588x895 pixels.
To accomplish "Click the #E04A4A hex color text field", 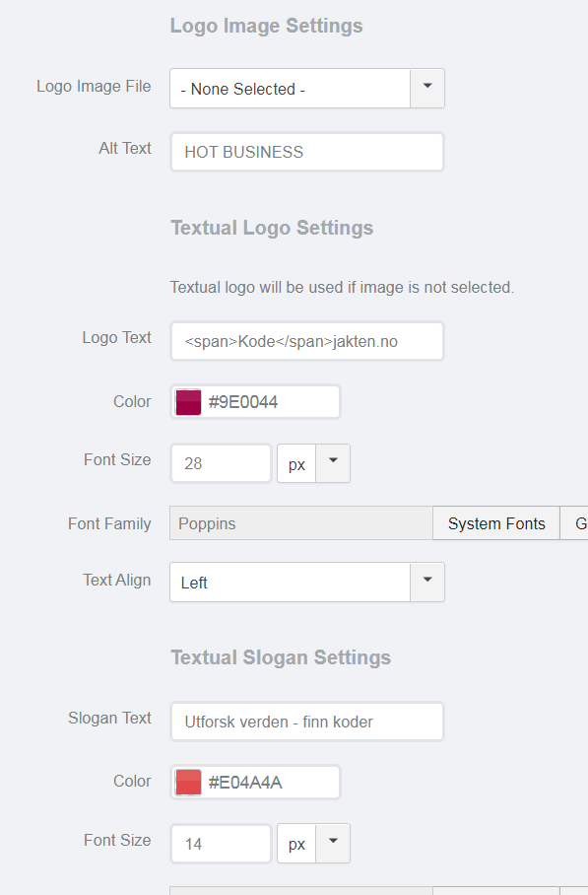I will 271,782.
